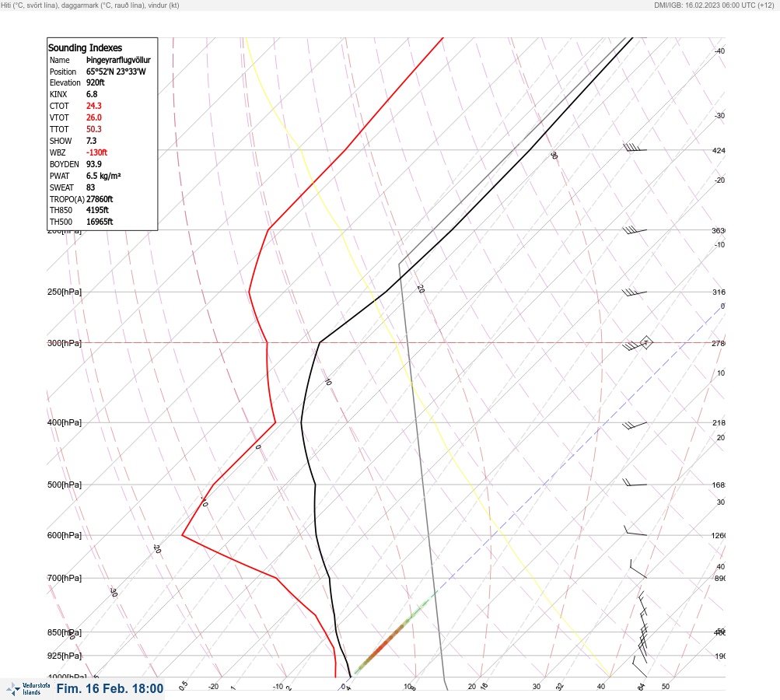Click the position value 65°52'N 23°33'W
This screenshot has height=700, width=780.
pos(116,71)
